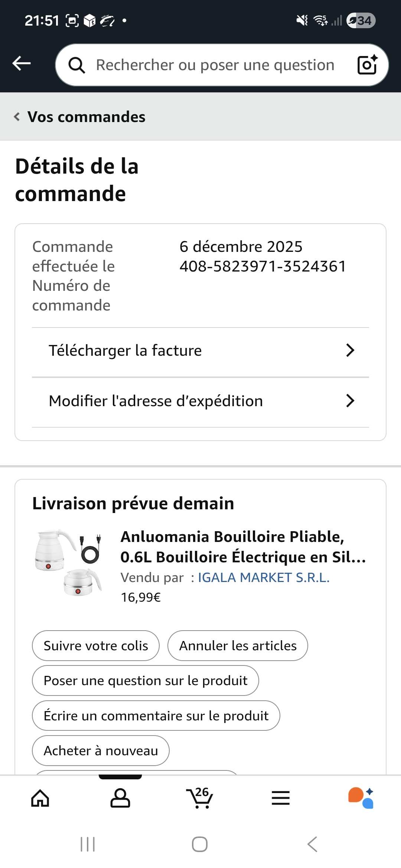Open camera lens search icon
Viewport: 401px width, 868px height.
367,65
